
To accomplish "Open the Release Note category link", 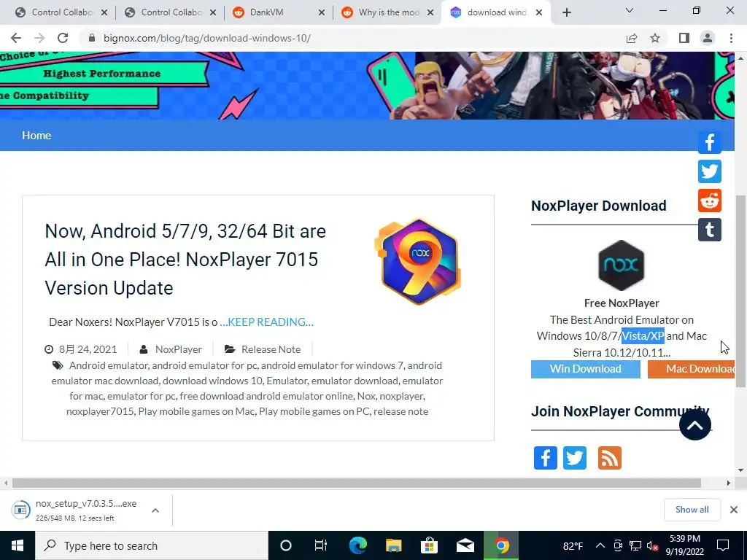I will click(271, 349).
